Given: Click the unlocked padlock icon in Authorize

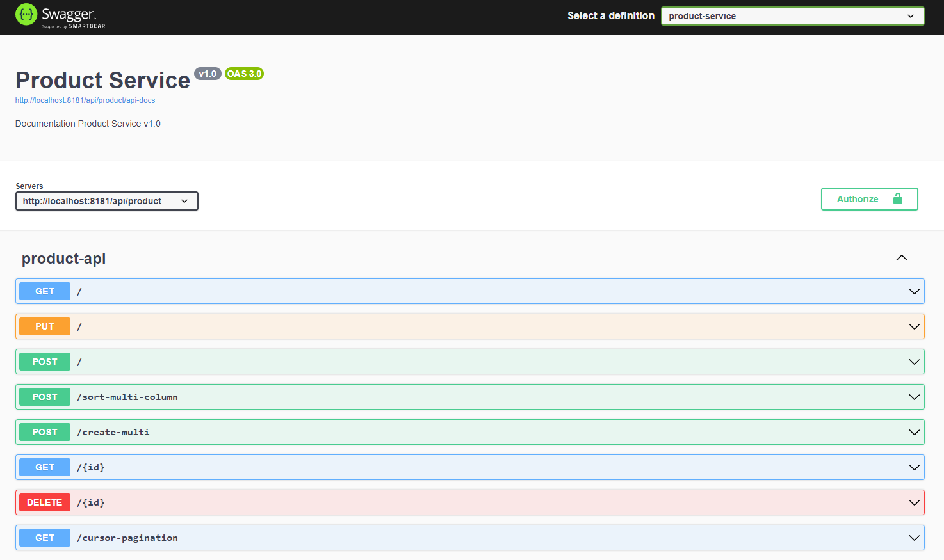Looking at the screenshot, I should tap(898, 199).
